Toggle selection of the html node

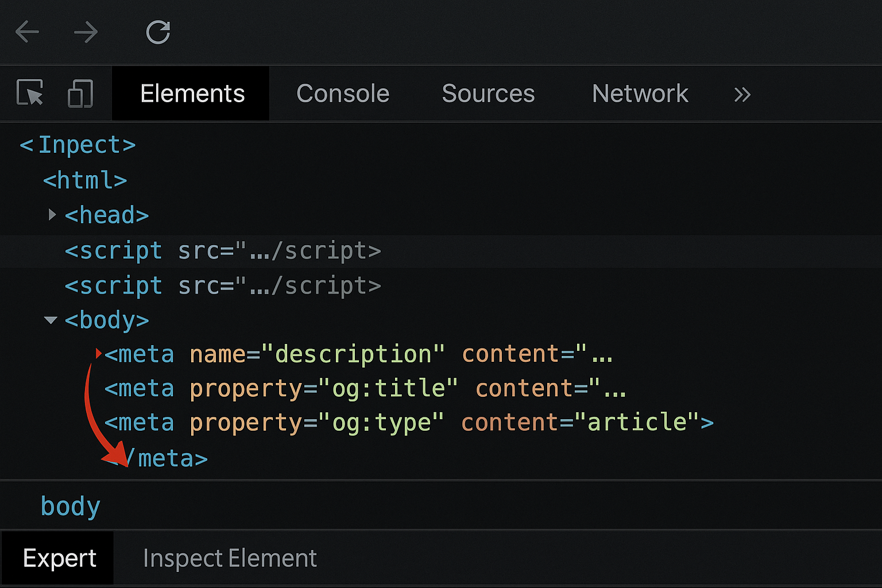click(x=84, y=180)
